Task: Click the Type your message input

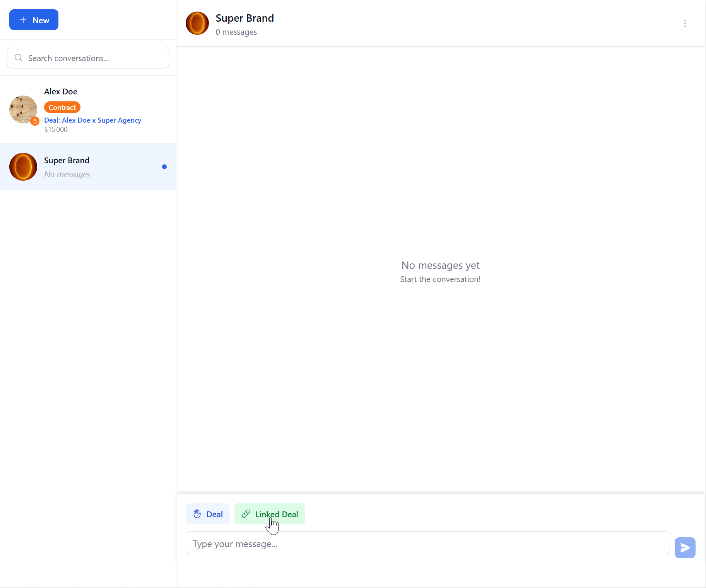Action: point(427,543)
